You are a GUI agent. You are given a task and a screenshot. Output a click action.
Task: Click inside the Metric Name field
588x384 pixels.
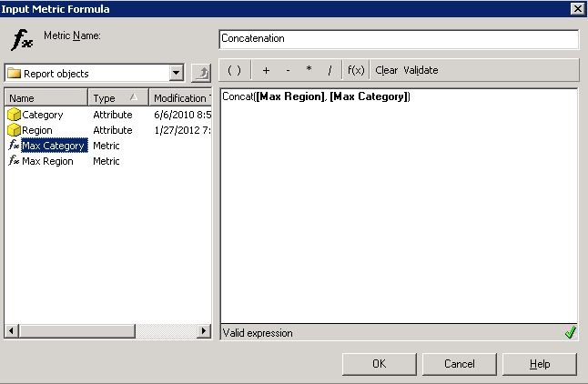point(399,39)
